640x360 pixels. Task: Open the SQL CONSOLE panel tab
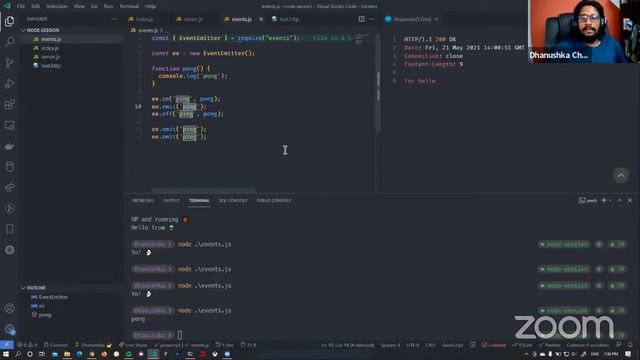(x=233, y=200)
